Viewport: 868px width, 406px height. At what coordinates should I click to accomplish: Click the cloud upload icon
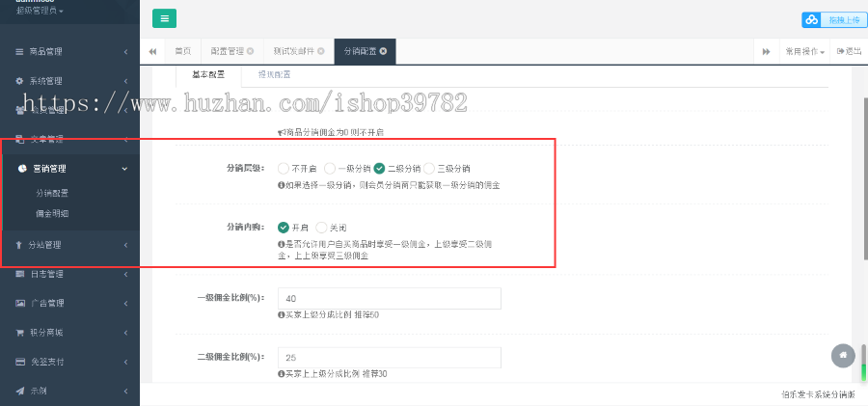coord(811,20)
